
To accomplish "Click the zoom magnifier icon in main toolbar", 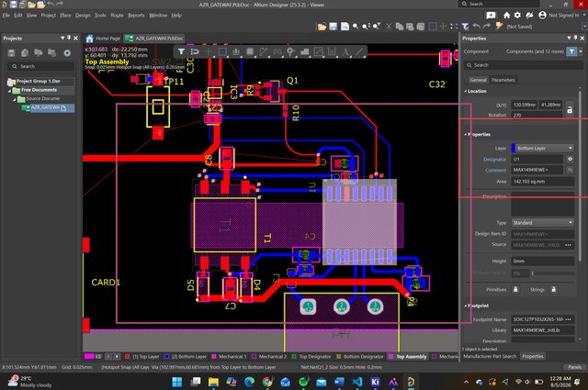I will coord(356,27).
